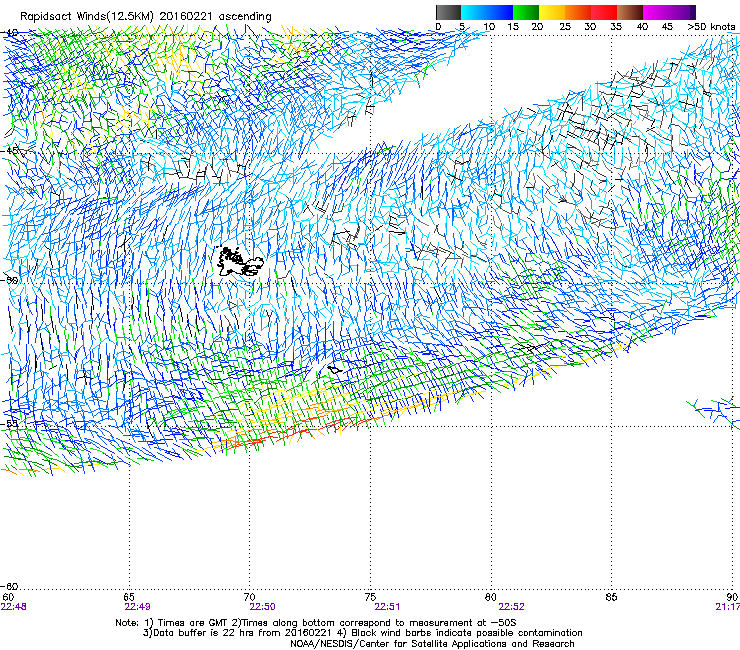740x650 pixels.
Task: Click the '60' longitude label on the bottom axis
Action: (x=8, y=598)
